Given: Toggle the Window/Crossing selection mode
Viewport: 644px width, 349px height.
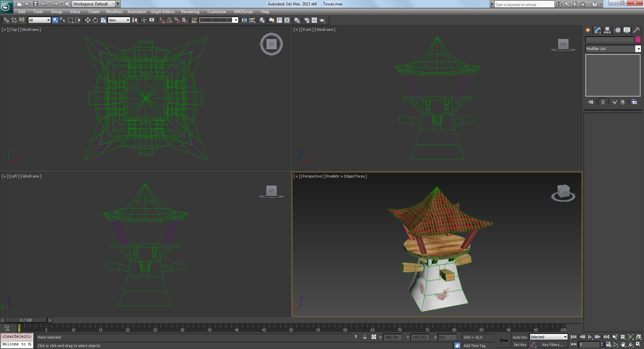Looking at the screenshot, I should tap(78, 20).
